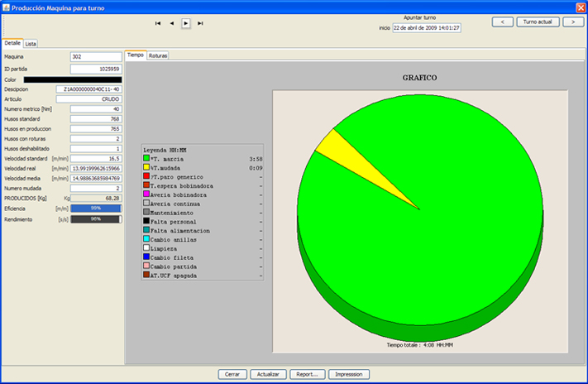Screen dimensions: 588x384
Task: Click the ID partida field 1025959
Action: pyautogui.click(x=96, y=69)
